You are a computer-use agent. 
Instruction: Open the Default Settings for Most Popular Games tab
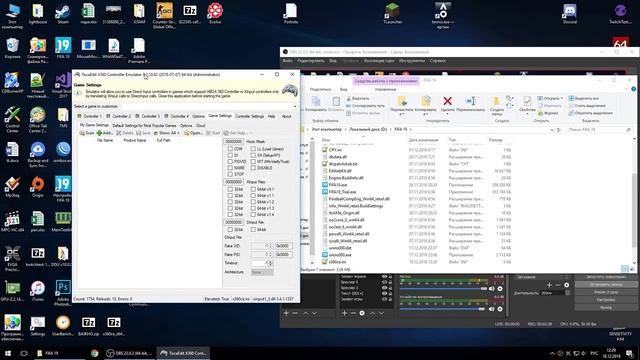point(144,126)
